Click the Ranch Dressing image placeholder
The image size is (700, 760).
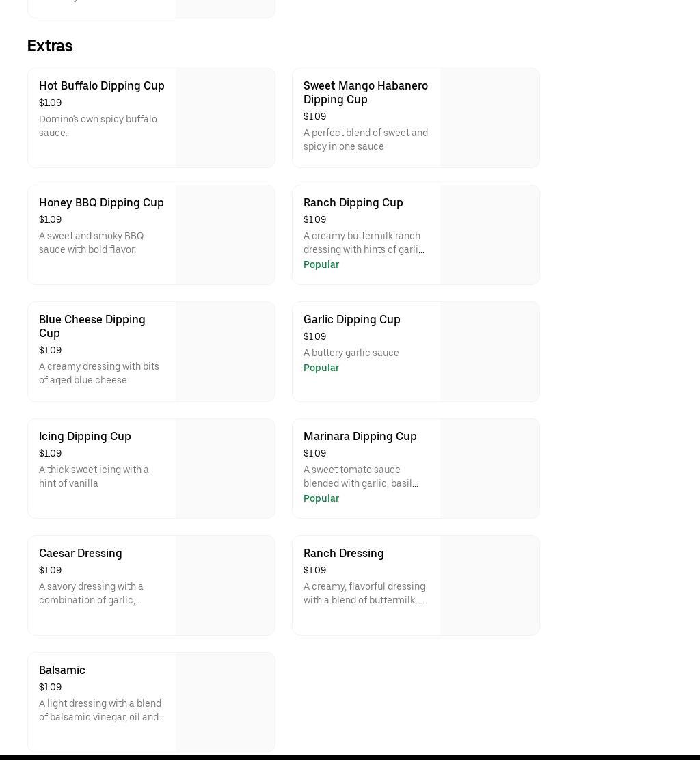[x=489, y=585]
